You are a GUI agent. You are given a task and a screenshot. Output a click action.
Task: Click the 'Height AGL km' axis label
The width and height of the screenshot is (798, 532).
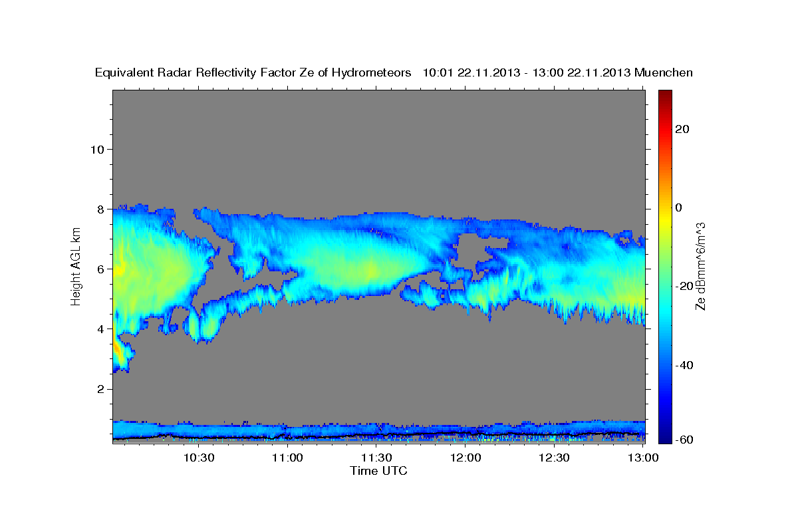click(x=76, y=266)
